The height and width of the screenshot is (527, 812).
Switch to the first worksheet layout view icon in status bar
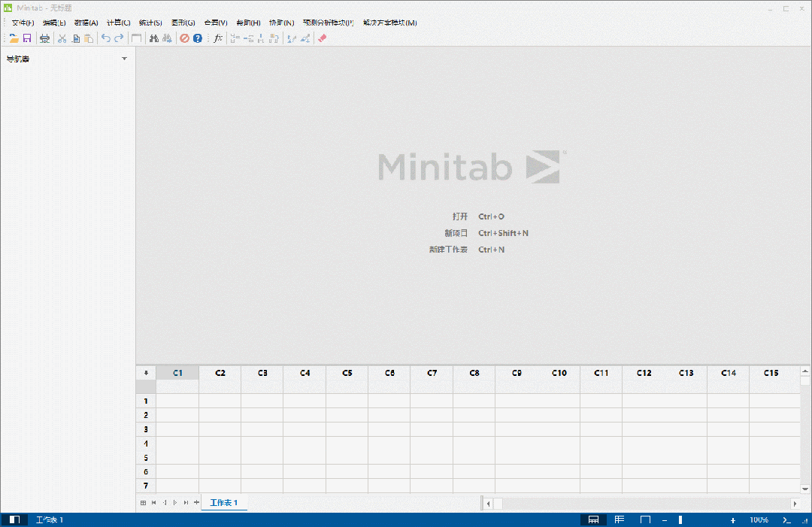point(593,519)
